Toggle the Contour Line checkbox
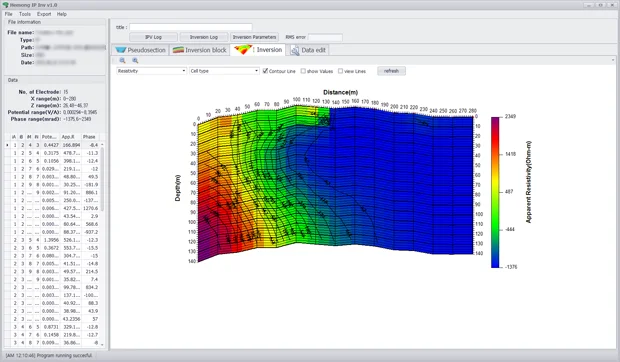The width and height of the screenshot is (620, 362). [x=265, y=71]
